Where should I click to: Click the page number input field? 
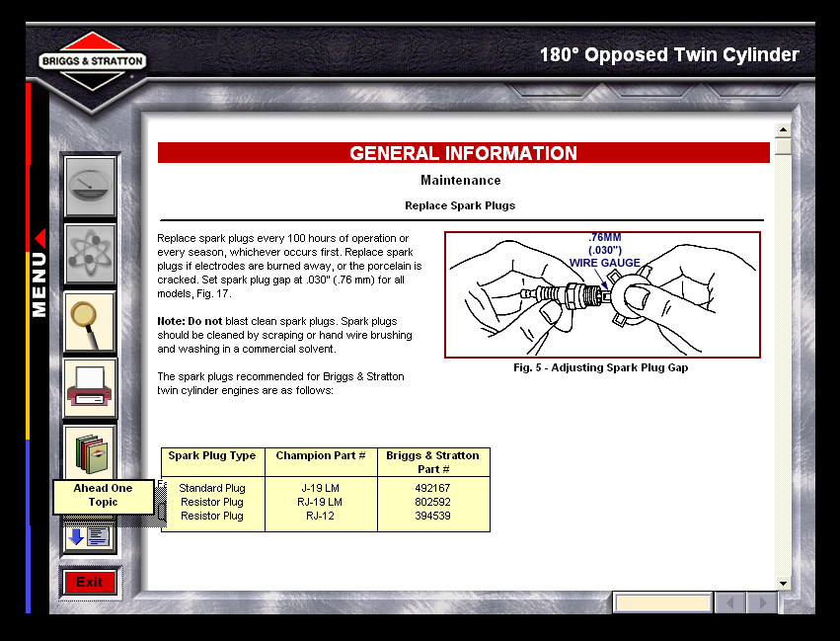click(662, 602)
